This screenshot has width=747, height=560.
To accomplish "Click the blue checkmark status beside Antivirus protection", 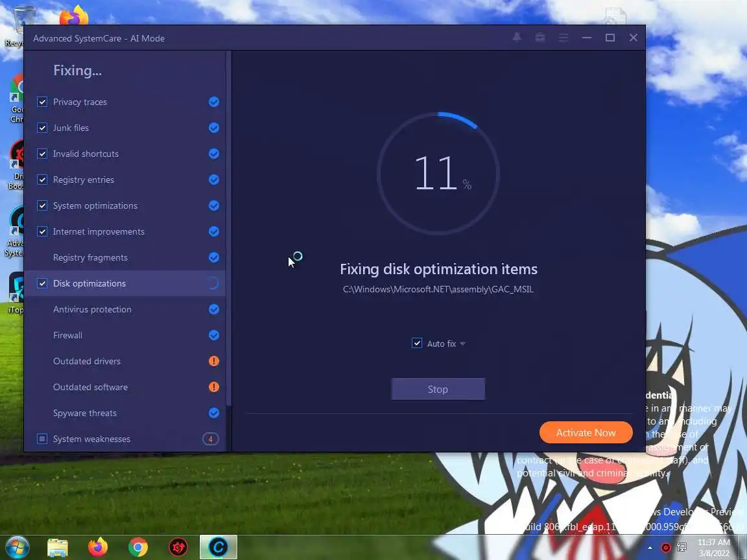I will [x=214, y=310].
